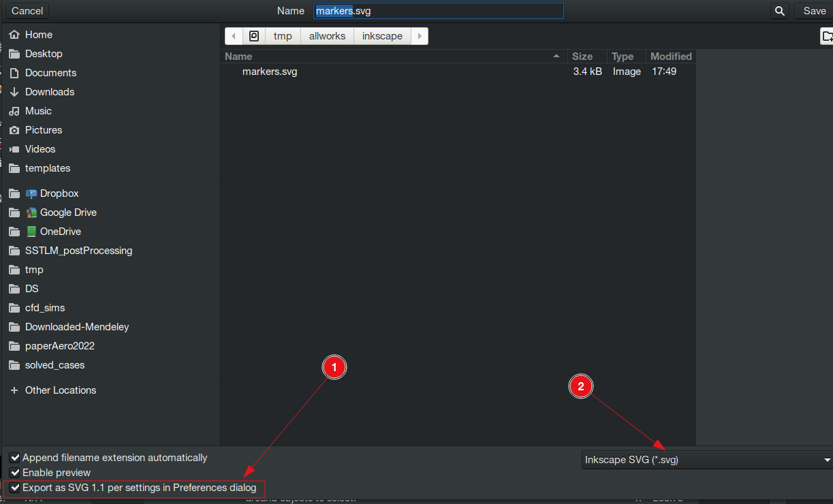Click the search magnifier icon
Screen dimensions: 833x504
(x=780, y=11)
